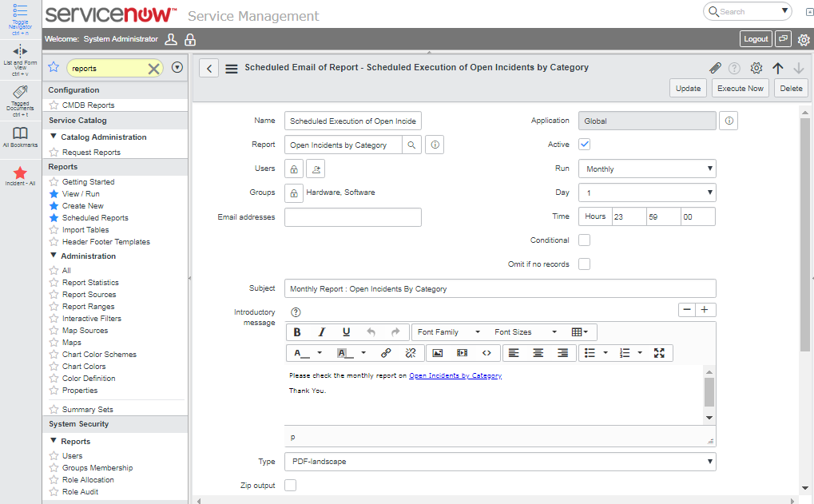Open Scheduled Reports in navigator
Viewport: 814px width, 504px height.
pyautogui.click(x=95, y=218)
